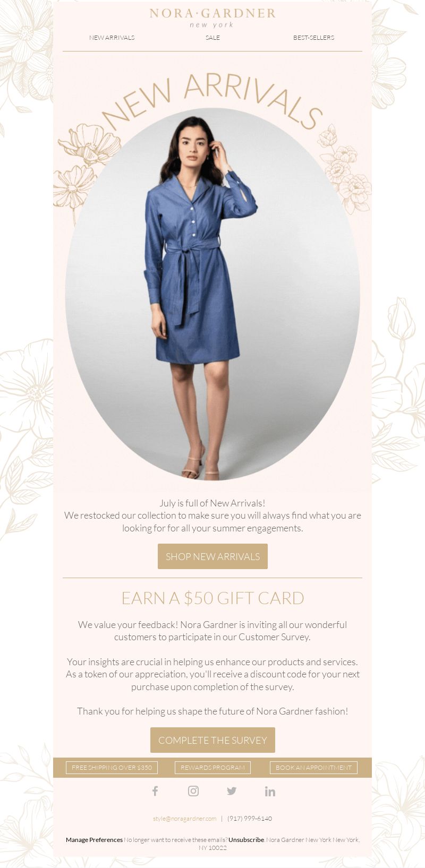Click the EARN A $50 GIFT CARD heading

pyautogui.click(x=212, y=598)
